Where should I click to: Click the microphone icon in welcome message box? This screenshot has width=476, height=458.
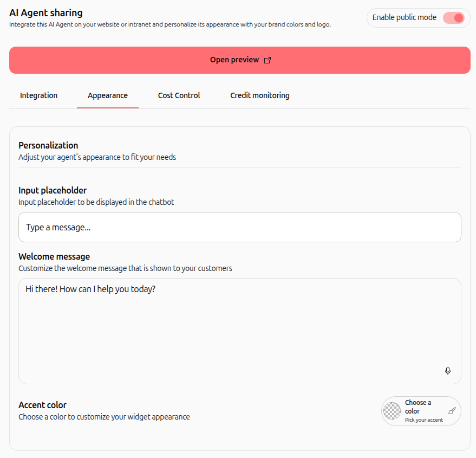(447, 371)
